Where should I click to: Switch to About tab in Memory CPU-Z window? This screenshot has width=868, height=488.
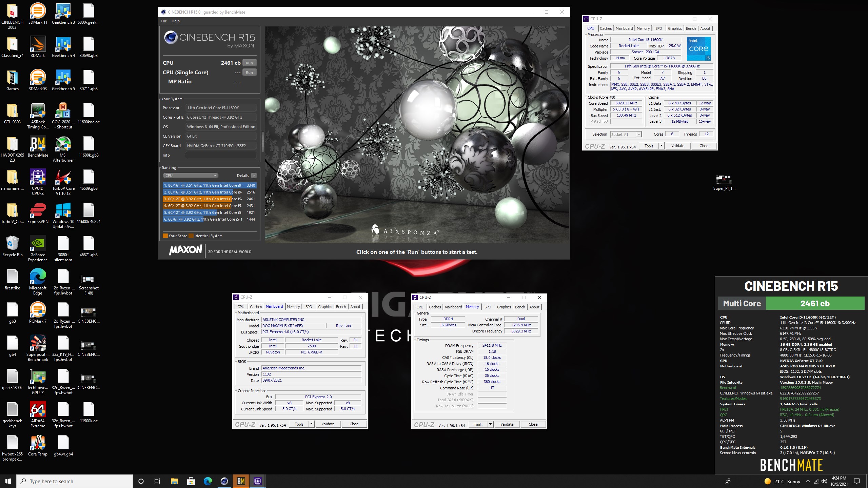point(534,307)
